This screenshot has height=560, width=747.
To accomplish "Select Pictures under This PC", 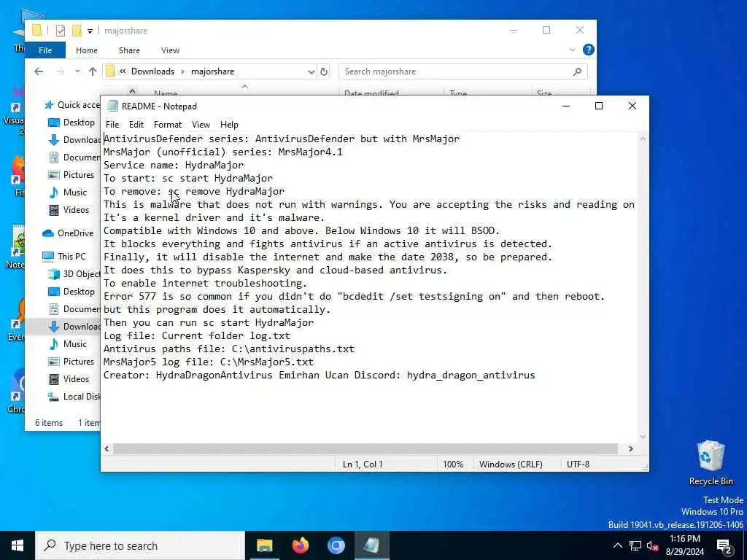I will [71, 362].
